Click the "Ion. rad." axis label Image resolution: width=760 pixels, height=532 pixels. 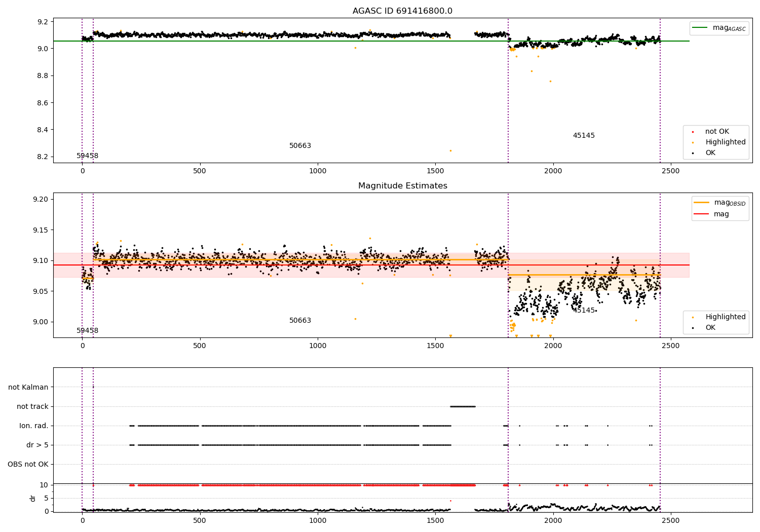34,426
